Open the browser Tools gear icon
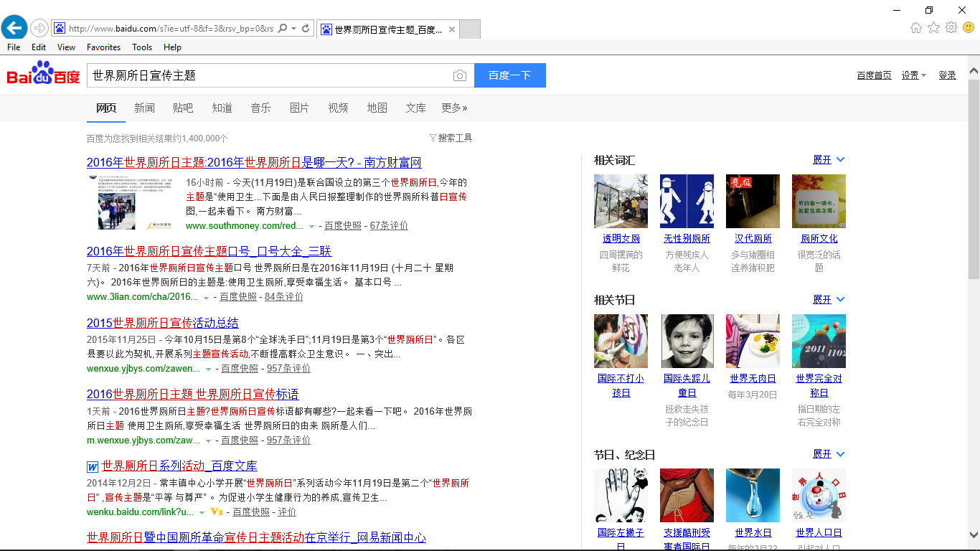The width and height of the screenshot is (980, 551). 951,28
